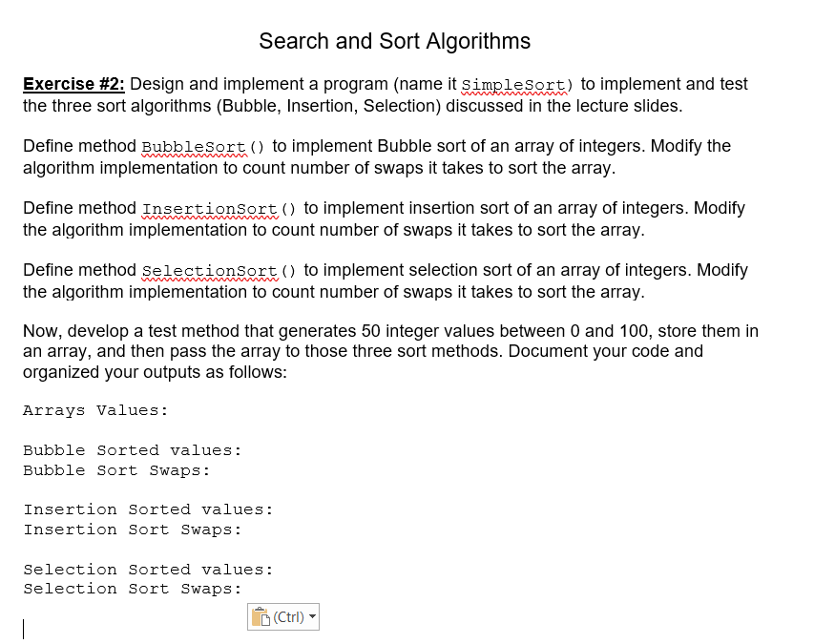Select the underlined Exercise #2 heading
The image size is (814, 644).
73,84
